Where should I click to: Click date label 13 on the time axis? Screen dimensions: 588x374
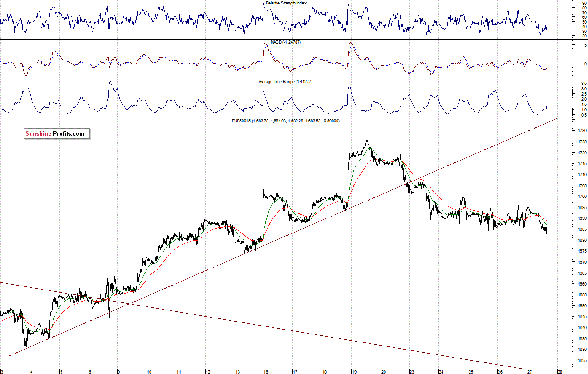coord(237,372)
